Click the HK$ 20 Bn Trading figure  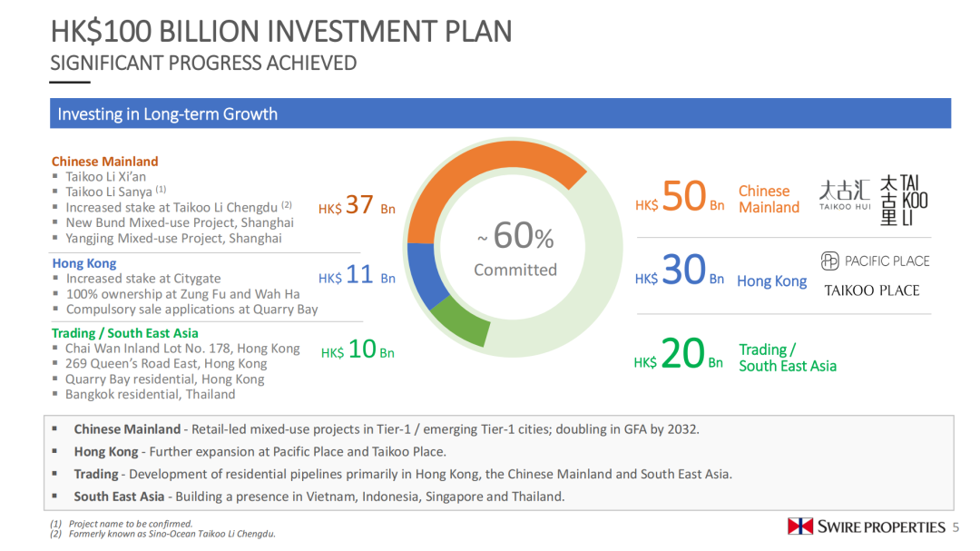679,355
